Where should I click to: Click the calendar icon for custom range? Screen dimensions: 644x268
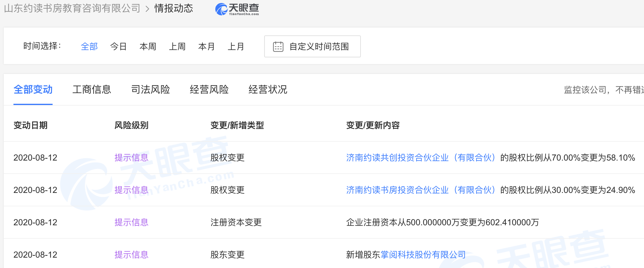coord(278,47)
